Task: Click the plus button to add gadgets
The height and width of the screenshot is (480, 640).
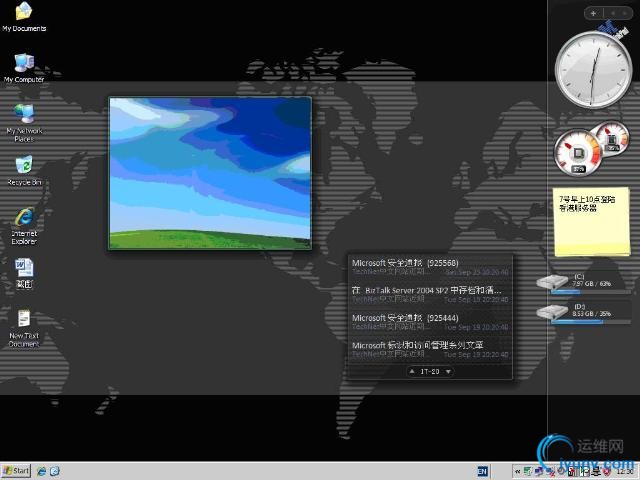Action: pyautogui.click(x=593, y=13)
